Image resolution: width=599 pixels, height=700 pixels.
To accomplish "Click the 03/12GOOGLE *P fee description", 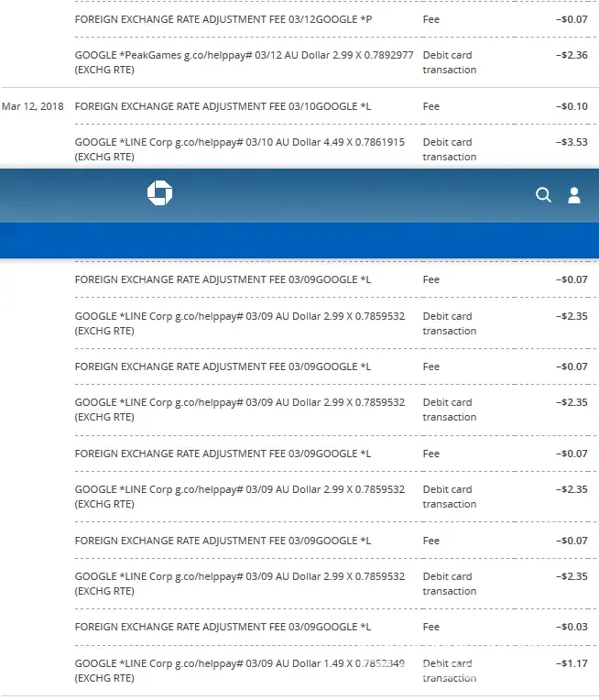I will (223, 19).
